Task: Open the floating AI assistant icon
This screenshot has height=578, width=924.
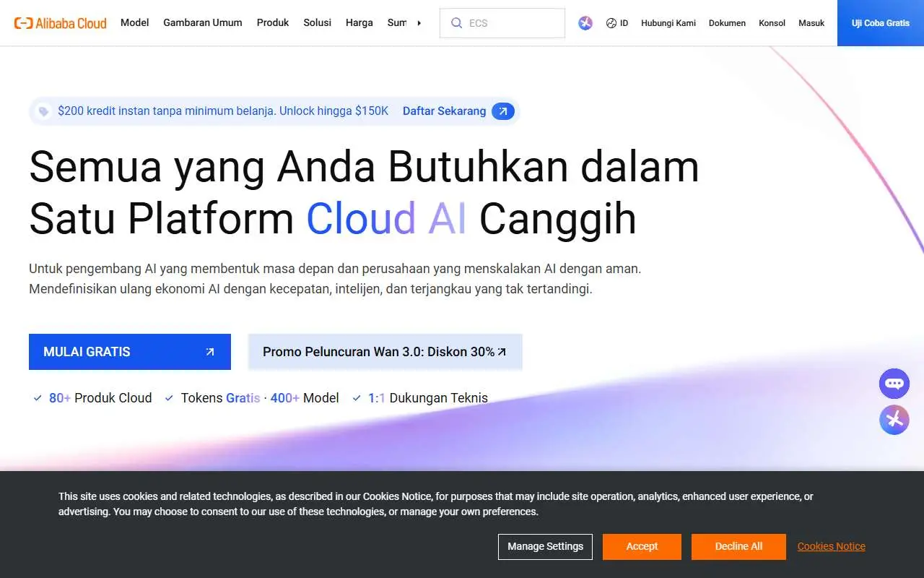Action: (x=894, y=420)
